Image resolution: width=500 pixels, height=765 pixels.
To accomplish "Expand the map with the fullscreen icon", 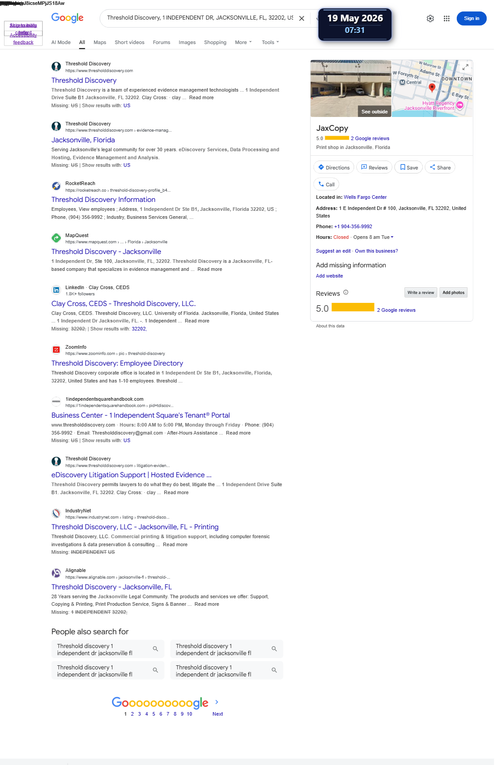I will click(465, 67).
